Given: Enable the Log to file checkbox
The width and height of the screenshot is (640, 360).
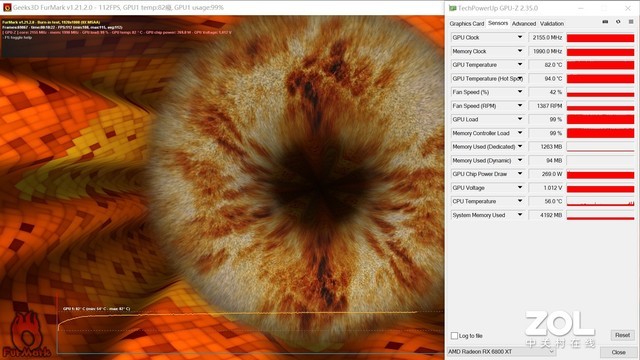Looking at the screenshot, I should [454, 336].
